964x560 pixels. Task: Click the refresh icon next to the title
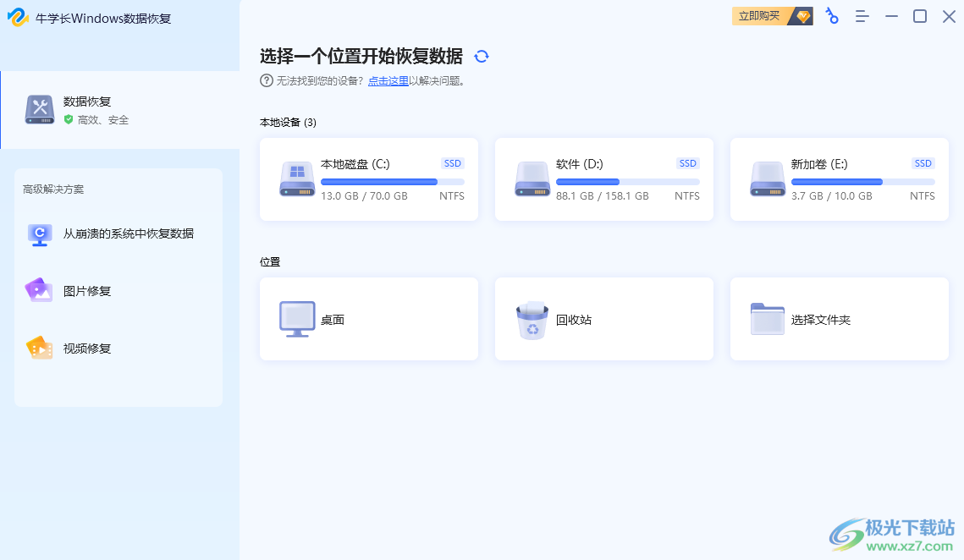tap(482, 56)
